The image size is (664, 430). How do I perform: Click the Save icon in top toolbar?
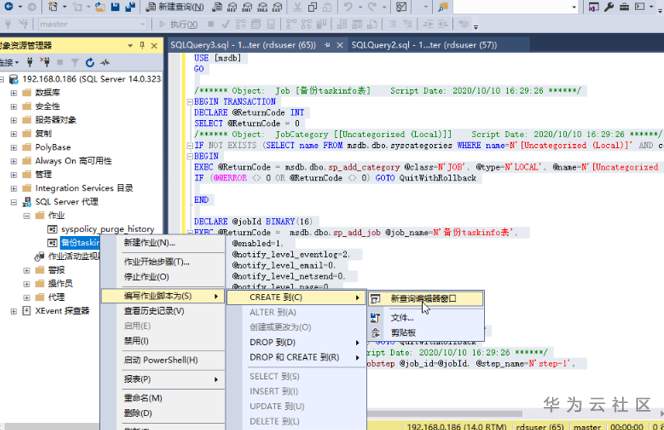click(115, 7)
